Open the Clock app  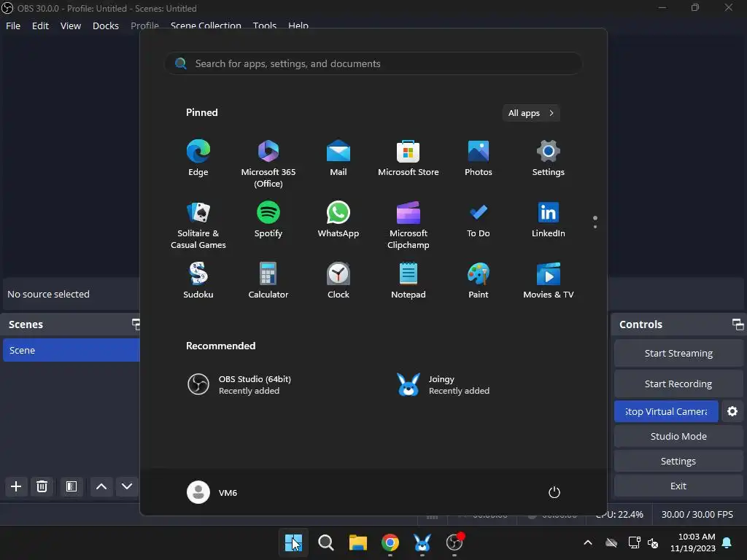338,281
